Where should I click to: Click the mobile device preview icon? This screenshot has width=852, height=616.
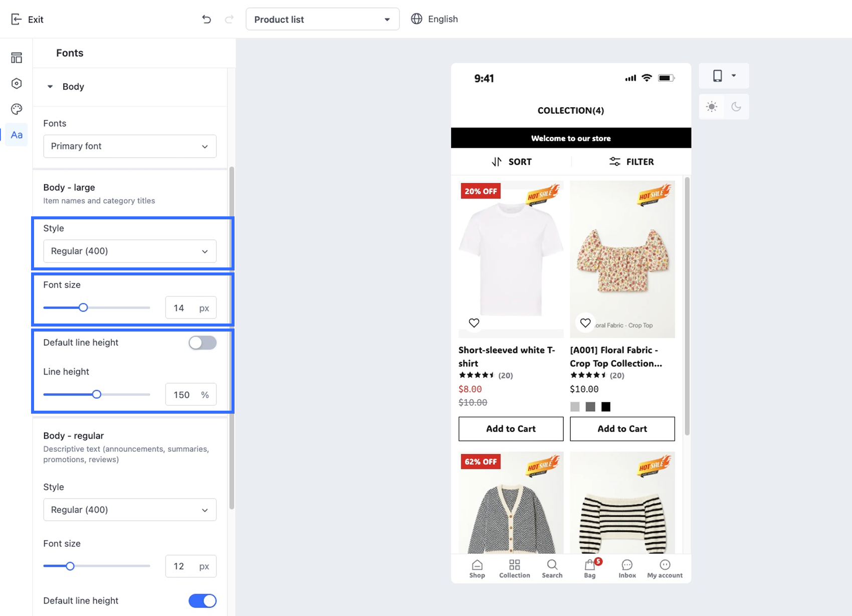pos(718,76)
